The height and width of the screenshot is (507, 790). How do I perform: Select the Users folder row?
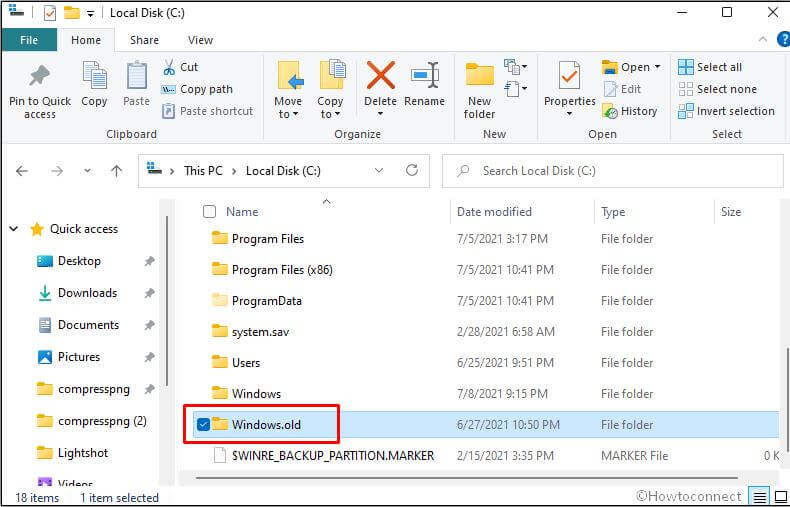[486, 363]
